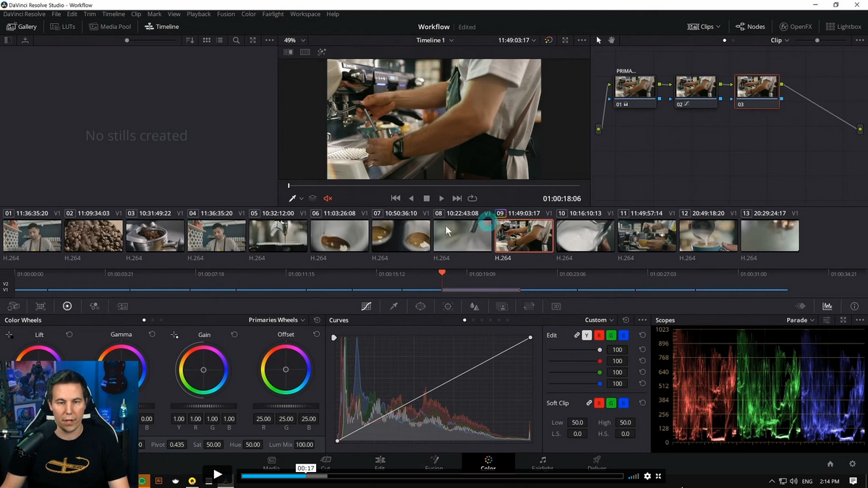The image size is (868, 488).
Task: Open curves panel options menu
Action: (x=642, y=320)
